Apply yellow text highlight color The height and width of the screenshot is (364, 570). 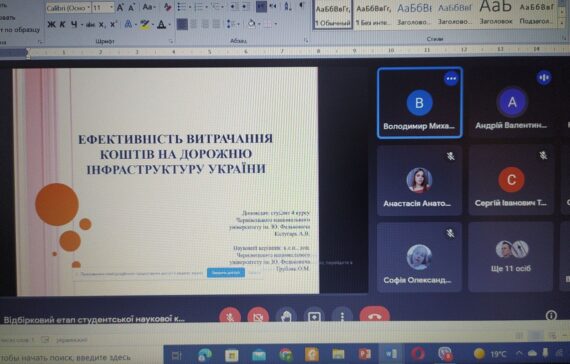145,25
